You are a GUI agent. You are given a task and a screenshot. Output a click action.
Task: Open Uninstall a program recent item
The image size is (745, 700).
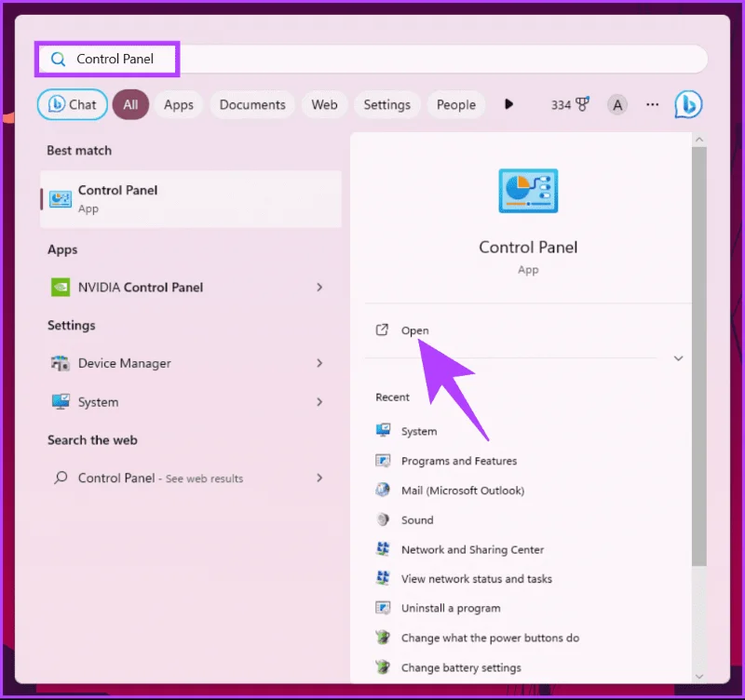click(x=451, y=608)
